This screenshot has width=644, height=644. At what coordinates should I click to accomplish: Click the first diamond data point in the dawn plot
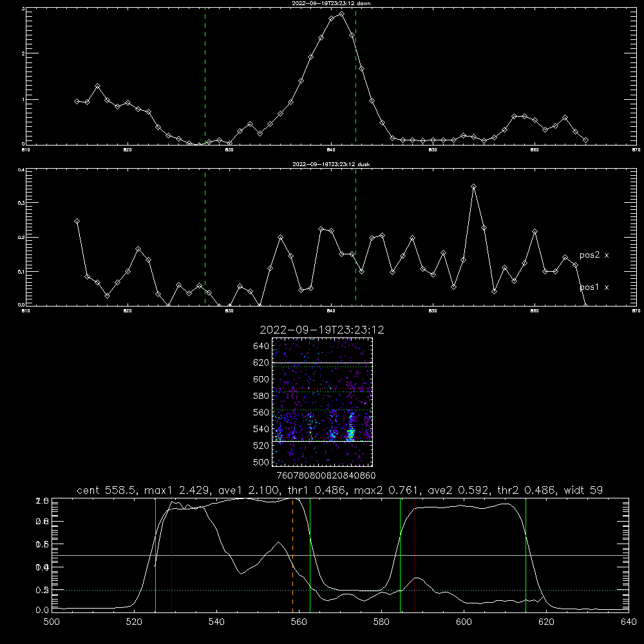pos(77,102)
